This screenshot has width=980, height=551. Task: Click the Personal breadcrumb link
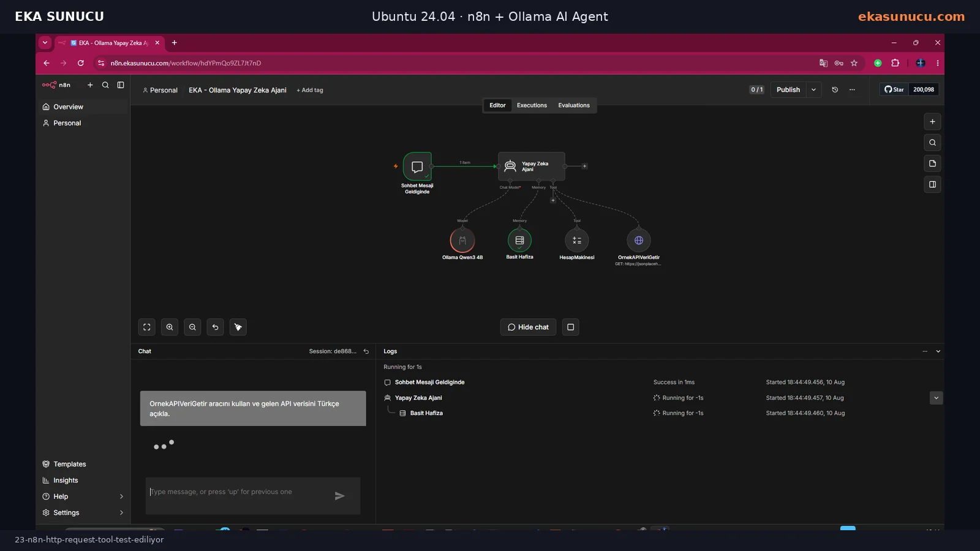pyautogui.click(x=160, y=90)
